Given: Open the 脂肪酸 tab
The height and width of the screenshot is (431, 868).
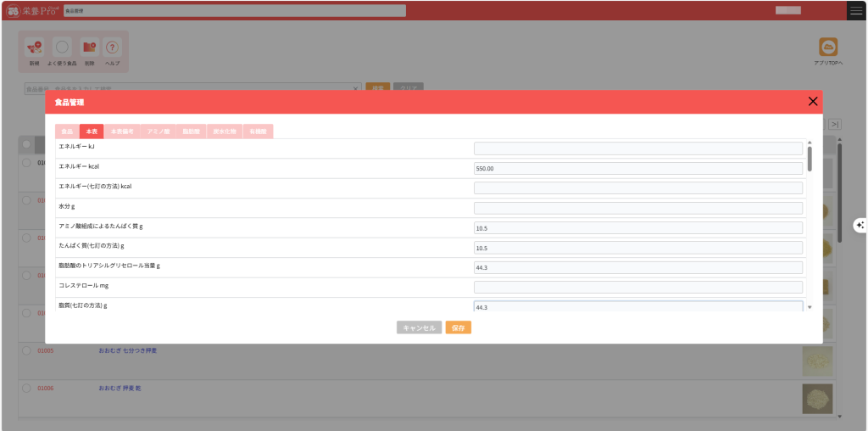Looking at the screenshot, I should (192, 132).
